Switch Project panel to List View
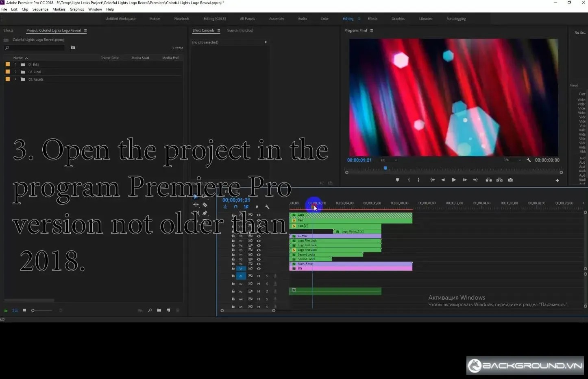This screenshot has height=379, width=588. click(x=15, y=310)
